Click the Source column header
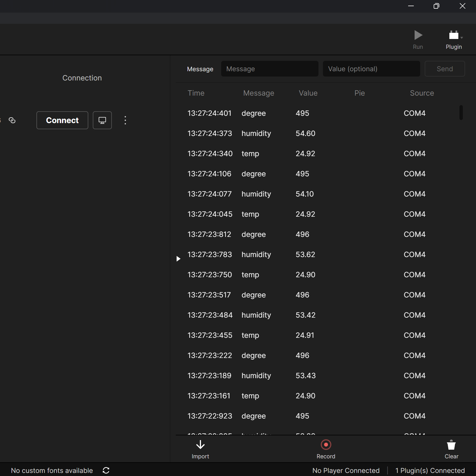The width and height of the screenshot is (476, 476). coord(422,93)
